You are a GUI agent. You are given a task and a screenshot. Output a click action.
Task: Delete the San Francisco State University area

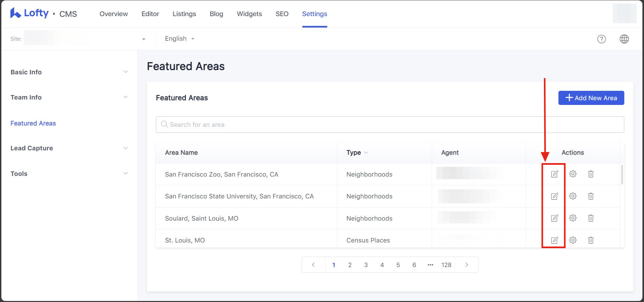pos(591,196)
